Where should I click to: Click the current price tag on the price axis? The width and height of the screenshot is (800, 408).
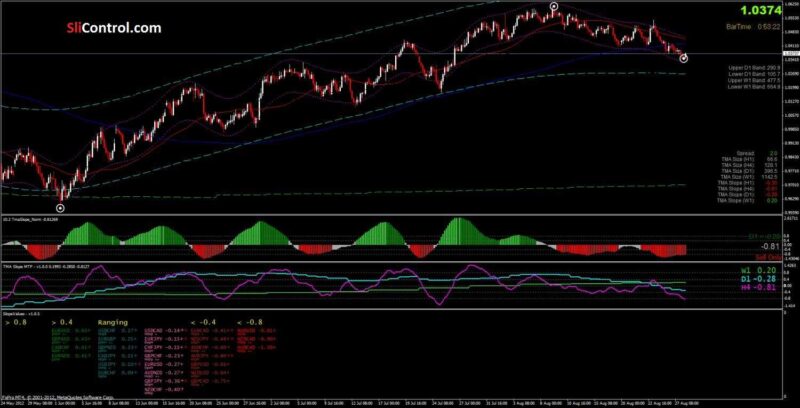pos(791,53)
